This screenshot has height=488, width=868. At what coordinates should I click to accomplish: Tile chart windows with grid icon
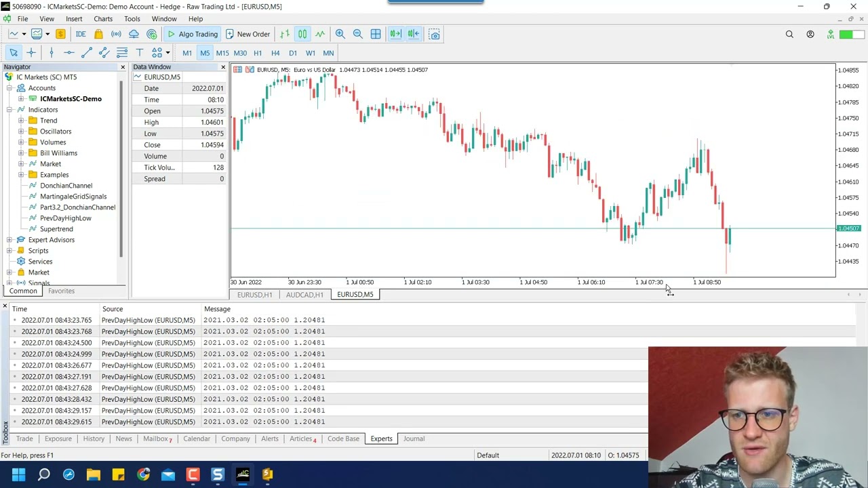[x=376, y=34]
